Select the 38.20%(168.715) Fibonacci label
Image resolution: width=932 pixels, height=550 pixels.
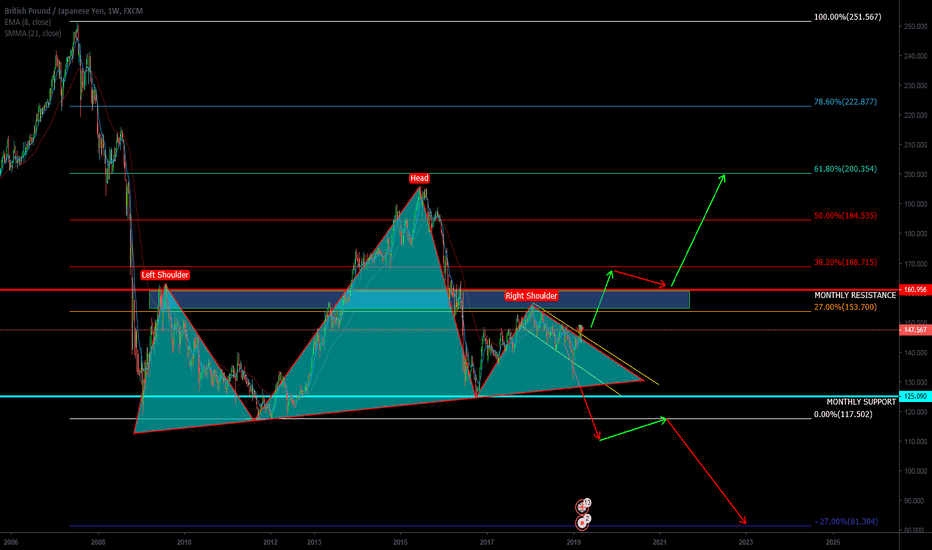(845, 262)
